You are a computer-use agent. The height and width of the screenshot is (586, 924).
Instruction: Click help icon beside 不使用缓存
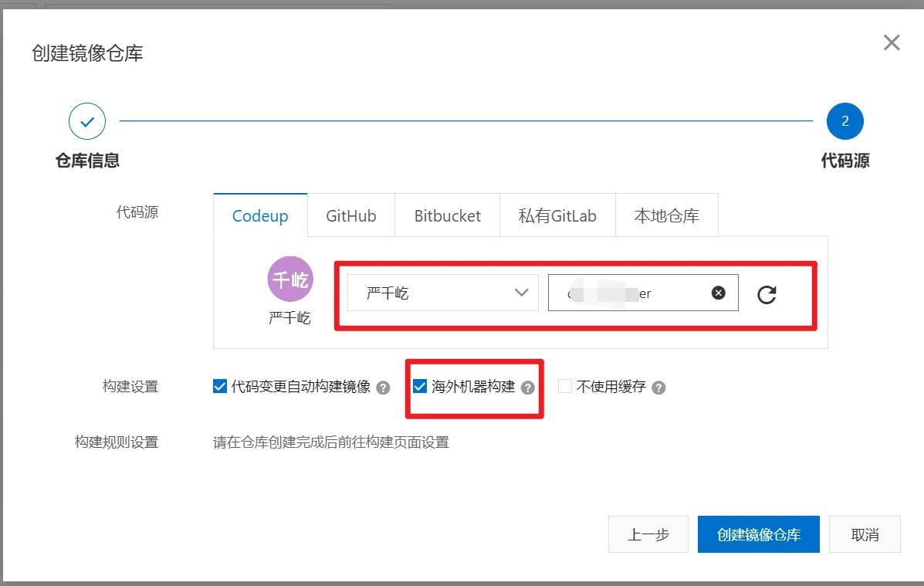click(x=658, y=388)
